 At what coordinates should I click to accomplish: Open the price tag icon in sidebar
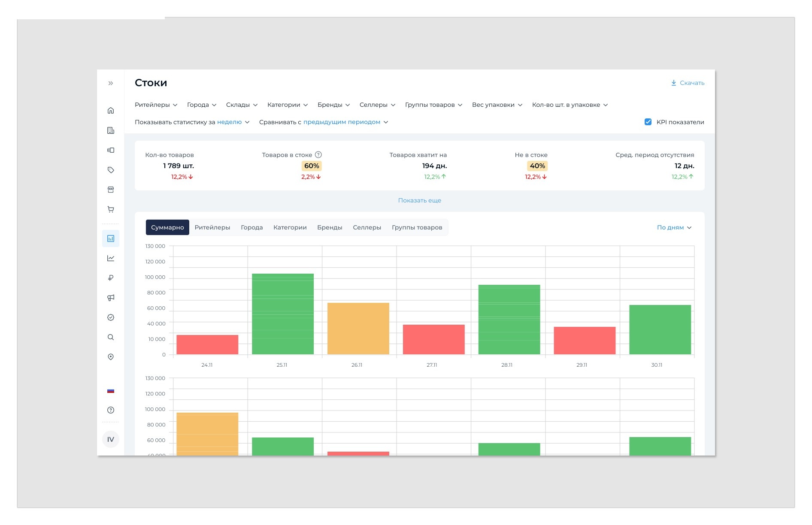click(x=111, y=170)
